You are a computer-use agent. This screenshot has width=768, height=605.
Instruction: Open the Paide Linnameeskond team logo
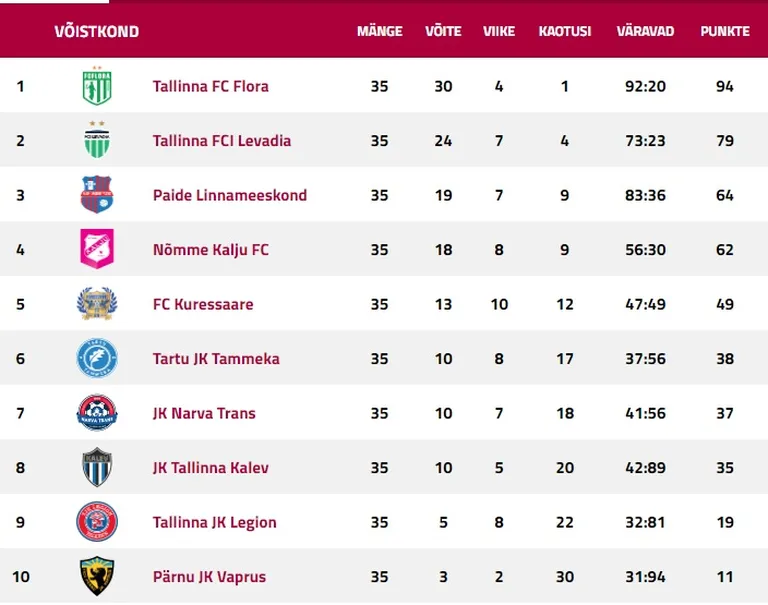pyautogui.click(x=97, y=194)
